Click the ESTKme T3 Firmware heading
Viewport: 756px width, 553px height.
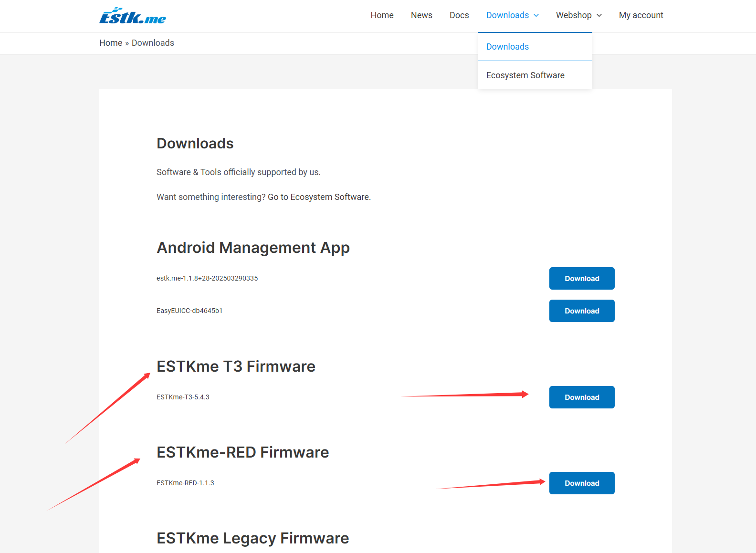coord(236,366)
